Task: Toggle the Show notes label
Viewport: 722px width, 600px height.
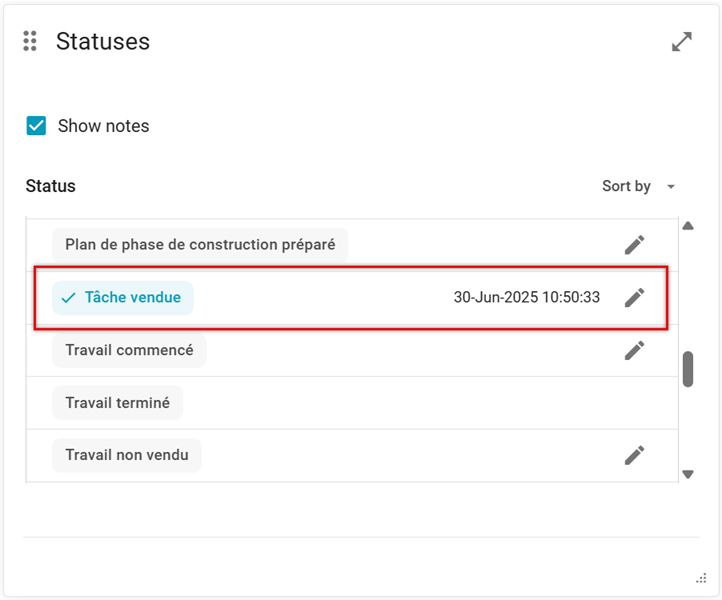Action: 103,126
